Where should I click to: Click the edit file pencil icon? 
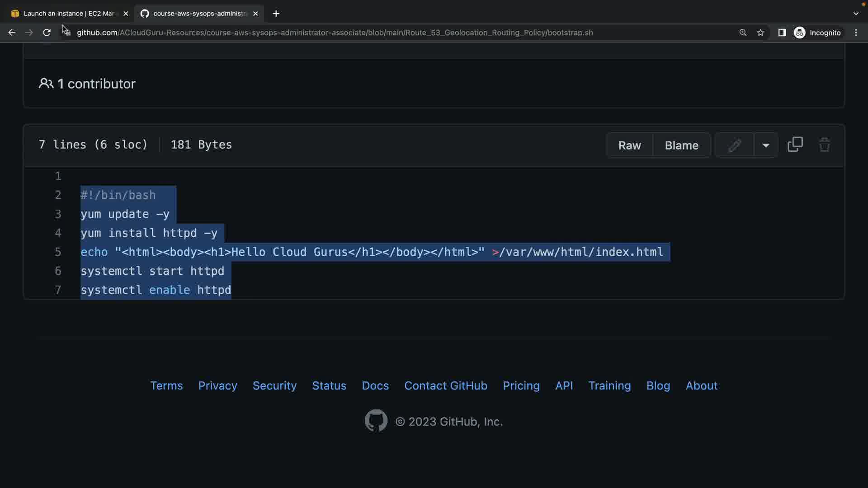point(735,145)
